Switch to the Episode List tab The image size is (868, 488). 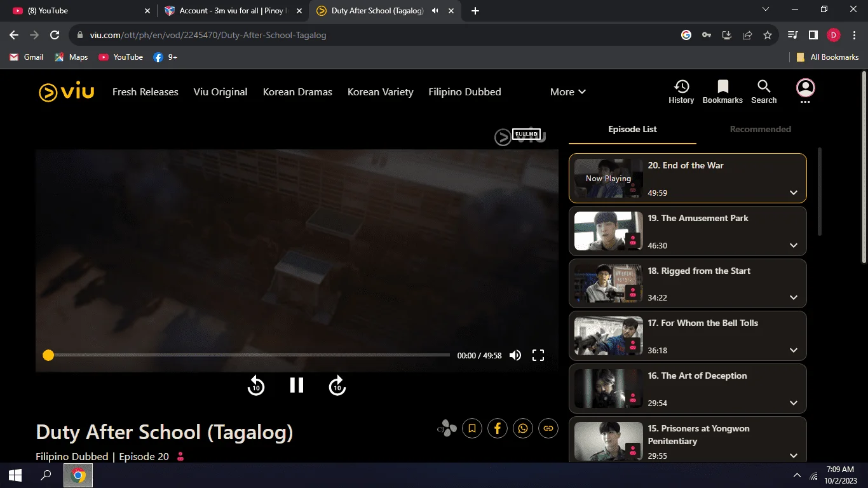tap(632, 129)
